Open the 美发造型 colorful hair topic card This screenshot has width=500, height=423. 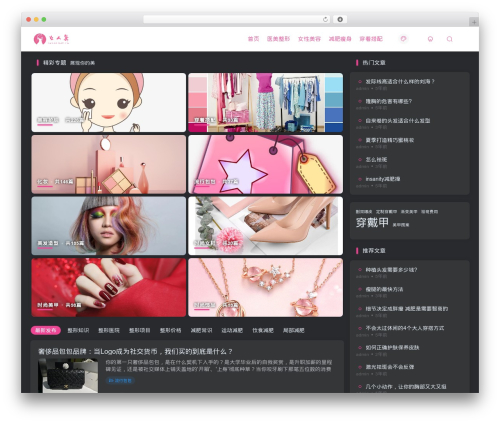tap(109, 226)
